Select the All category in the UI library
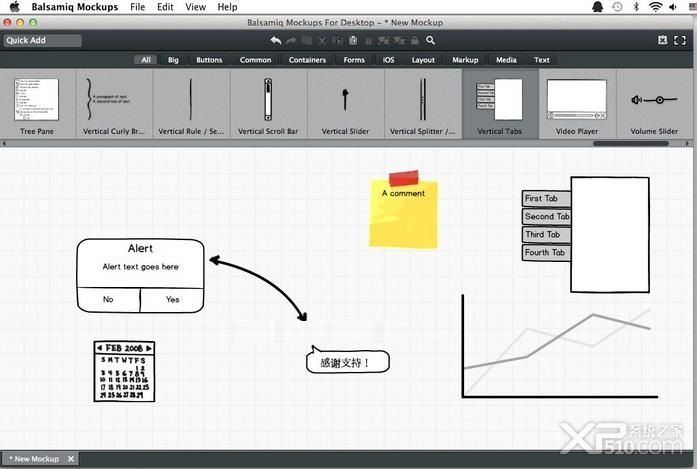This screenshot has width=697, height=469. pyautogui.click(x=146, y=60)
